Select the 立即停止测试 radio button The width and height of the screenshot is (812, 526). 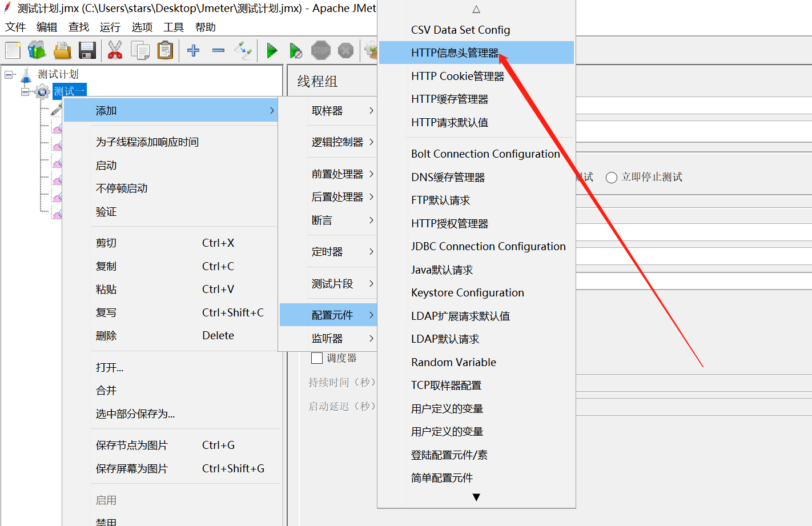point(611,177)
